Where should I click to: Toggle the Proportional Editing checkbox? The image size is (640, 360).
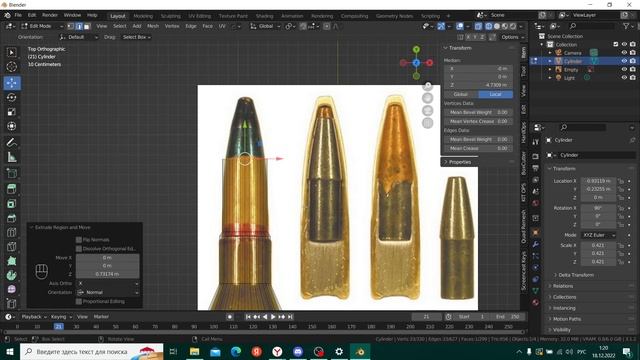pyautogui.click(x=79, y=301)
